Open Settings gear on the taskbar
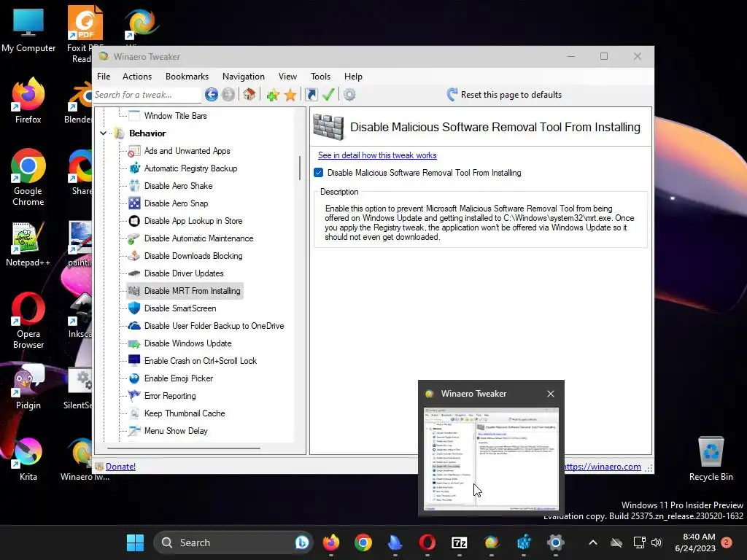 [x=555, y=542]
